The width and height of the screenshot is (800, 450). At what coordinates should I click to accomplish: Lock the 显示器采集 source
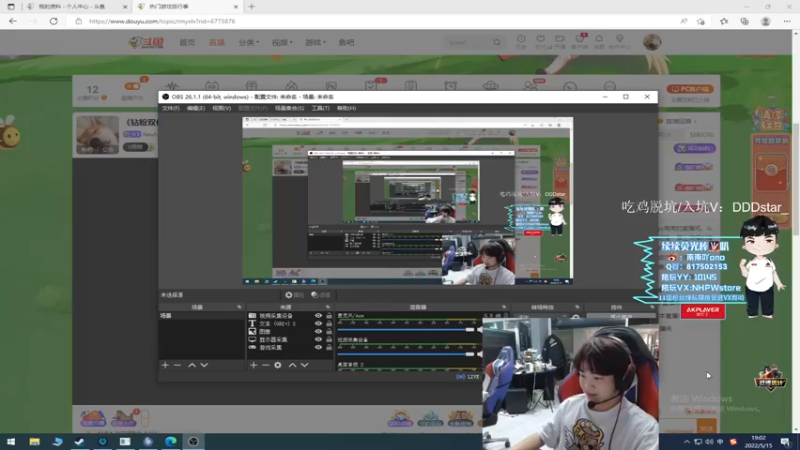point(329,339)
